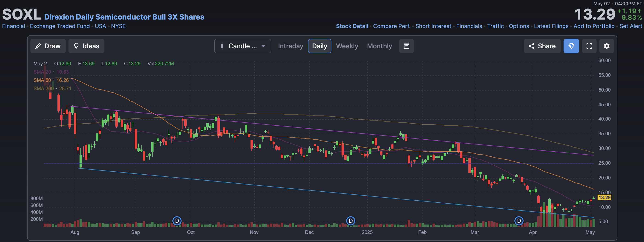Click the Financial sector link
Image resolution: width=644 pixels, height=242 pixels.
pos(14,26)
